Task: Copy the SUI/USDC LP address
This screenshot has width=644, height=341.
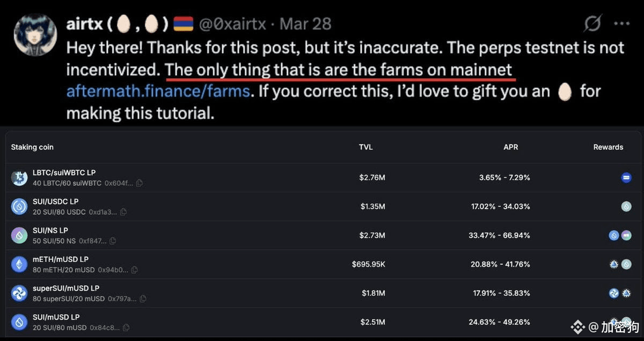Action: tap(123, 212)
